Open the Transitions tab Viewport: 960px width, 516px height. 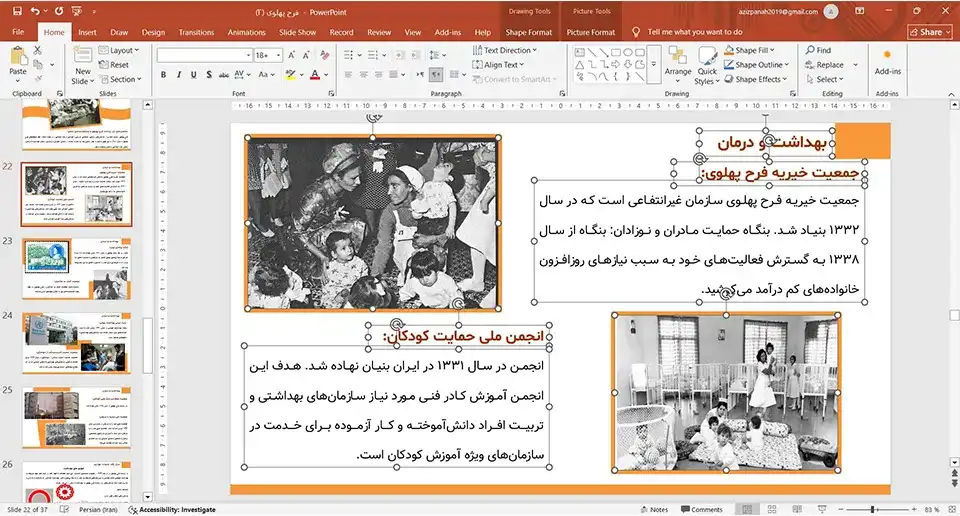[x=197, y=32]
